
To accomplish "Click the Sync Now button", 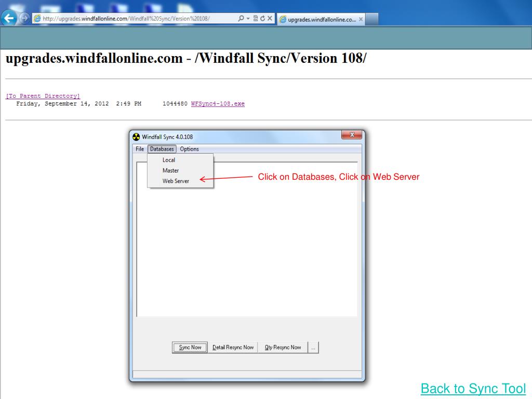I will click(190, 348).
